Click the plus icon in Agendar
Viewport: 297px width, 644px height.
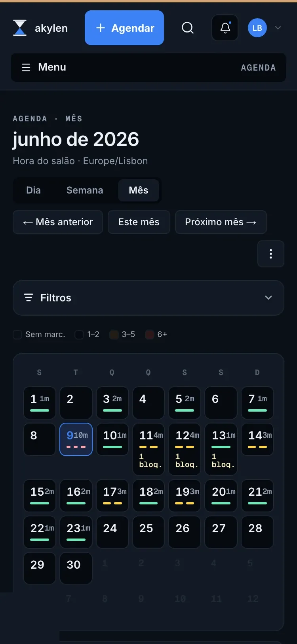101,28
